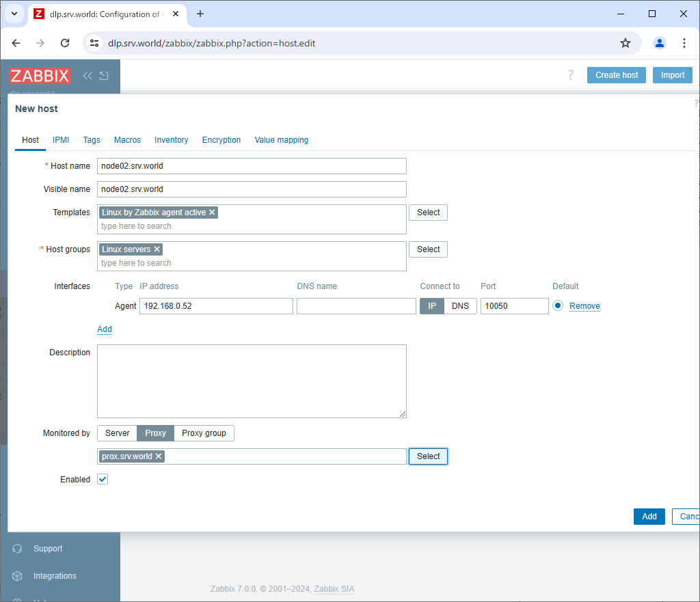Set Connect to IP
700x602 pixels.
(432, 306)
